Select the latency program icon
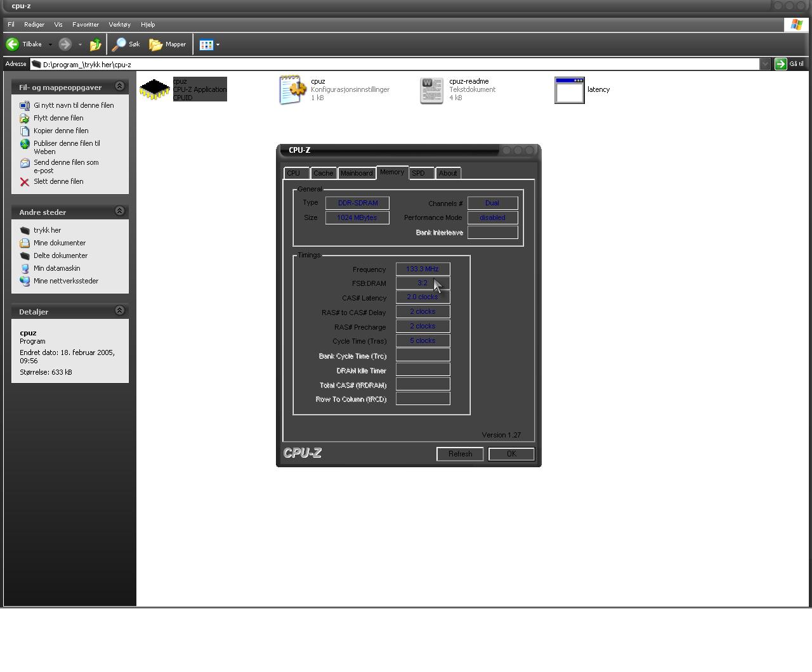The height and width of the screenshot is (672, 812). point(569,90)
